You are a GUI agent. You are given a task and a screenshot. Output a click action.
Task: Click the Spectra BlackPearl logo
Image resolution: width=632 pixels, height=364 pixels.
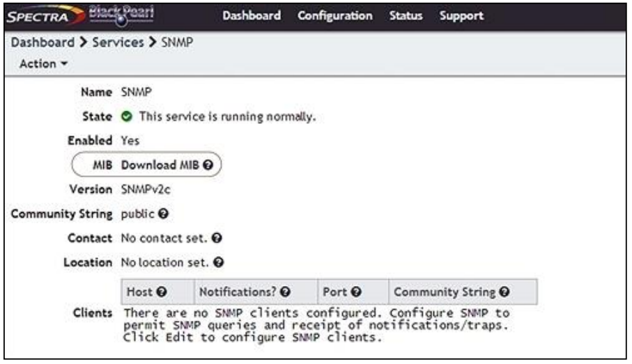80,16
